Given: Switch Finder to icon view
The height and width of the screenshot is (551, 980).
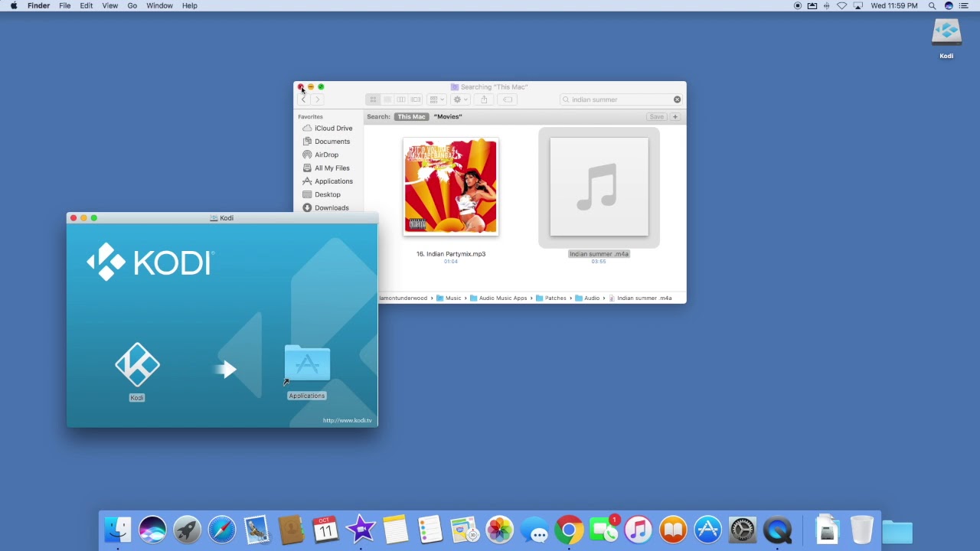Looking at the screenshot, I should coord(373,99).
